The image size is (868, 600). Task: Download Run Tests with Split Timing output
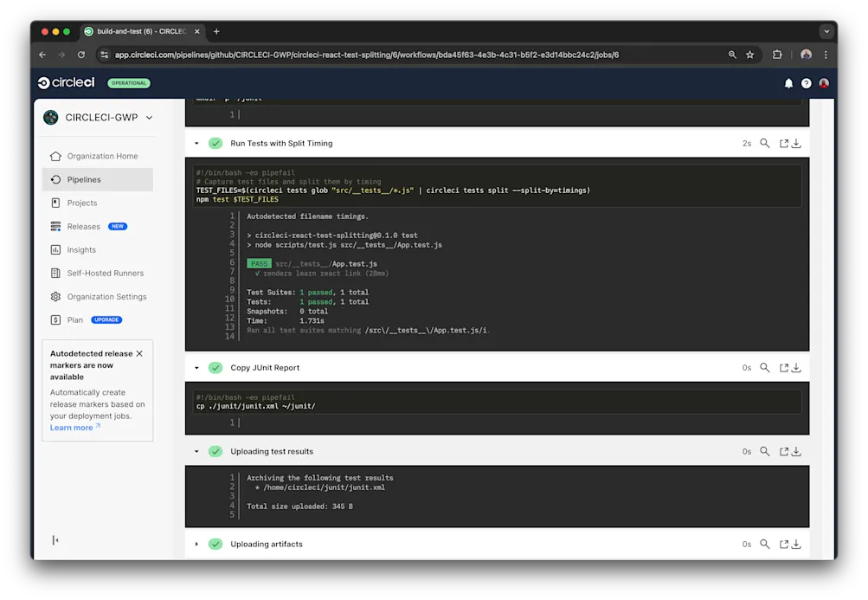(x=796, y=144)
